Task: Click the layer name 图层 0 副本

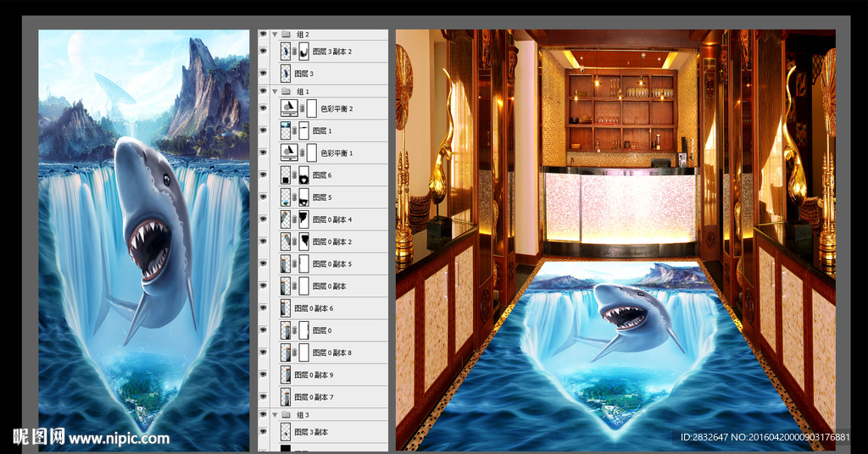Action: pyautogui.click(x=330, y=286)
